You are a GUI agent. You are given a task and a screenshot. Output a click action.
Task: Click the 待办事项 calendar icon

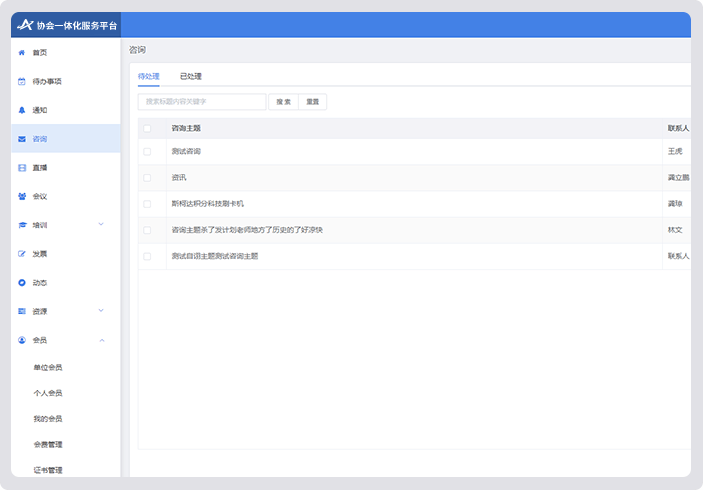(x=22, y=81)
